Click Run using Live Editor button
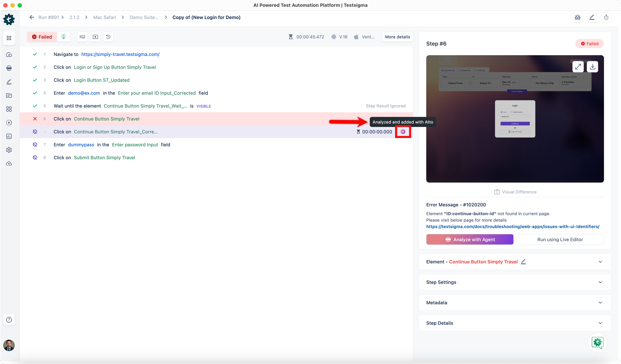Viewport: 621px width, 364px height. (x=560, y=239)
